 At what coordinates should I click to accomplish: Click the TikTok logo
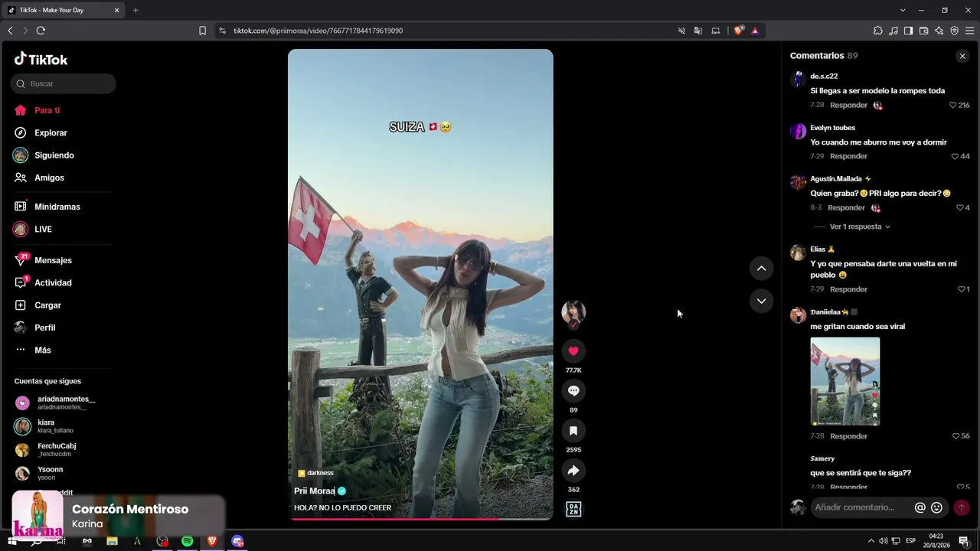point(41,60)
